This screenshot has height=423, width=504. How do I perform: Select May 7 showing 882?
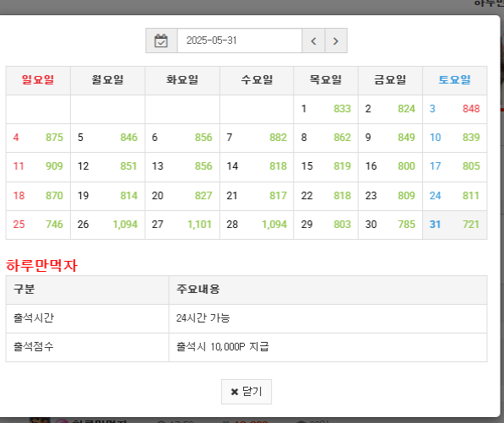257,138
